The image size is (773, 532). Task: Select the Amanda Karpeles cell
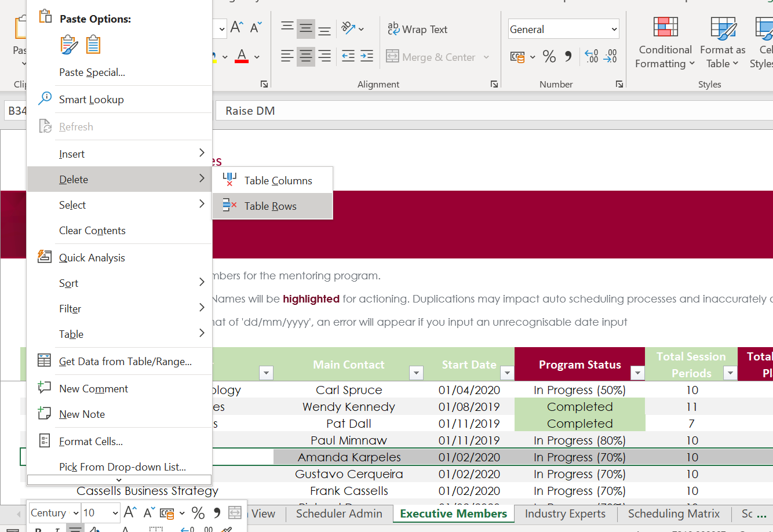(x=349, y=457)
